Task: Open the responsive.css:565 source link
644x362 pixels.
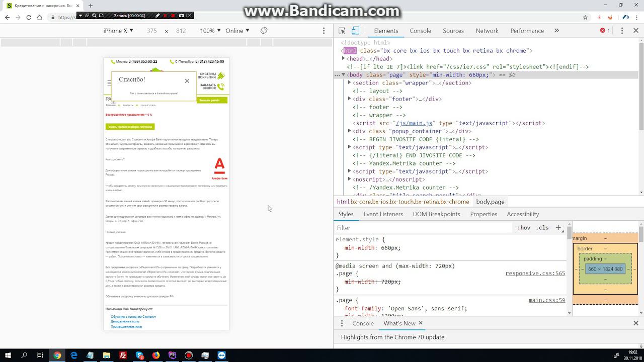Action: coord(535,274)
